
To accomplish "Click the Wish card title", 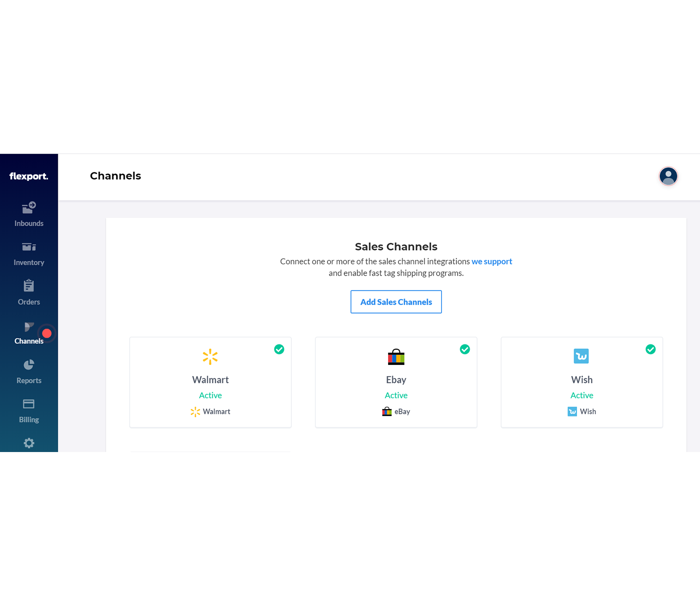I will pyautogui.click(x=582, y=380).
